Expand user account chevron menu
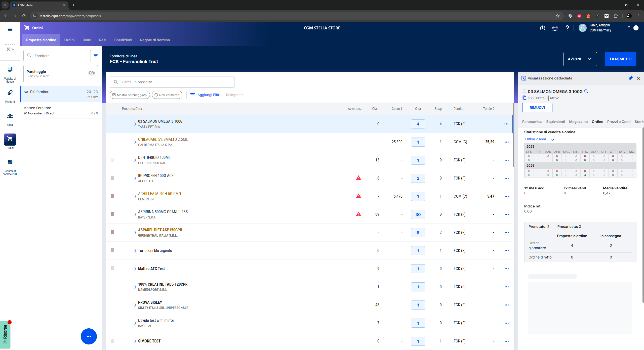This screenshot has width=644, height=350. point(629,27)
